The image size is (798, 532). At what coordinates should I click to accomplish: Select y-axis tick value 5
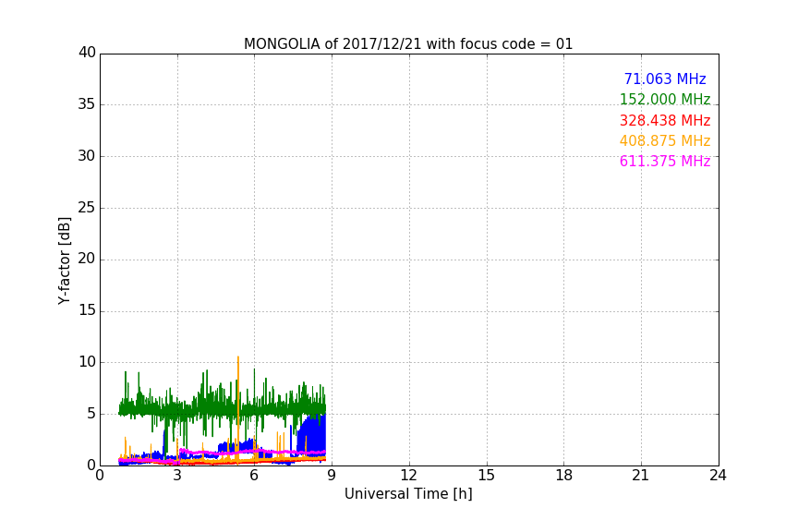(91, 414)
